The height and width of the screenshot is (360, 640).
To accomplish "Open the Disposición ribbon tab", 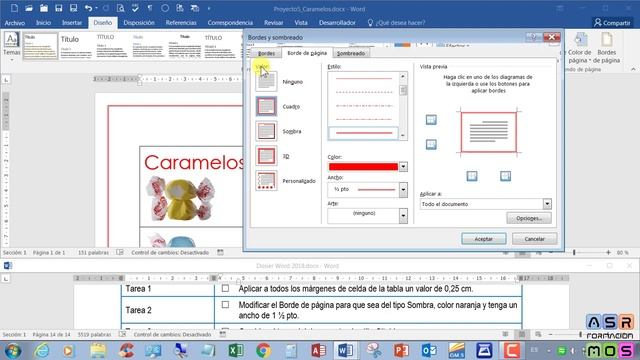I will [x=139, y=23].
